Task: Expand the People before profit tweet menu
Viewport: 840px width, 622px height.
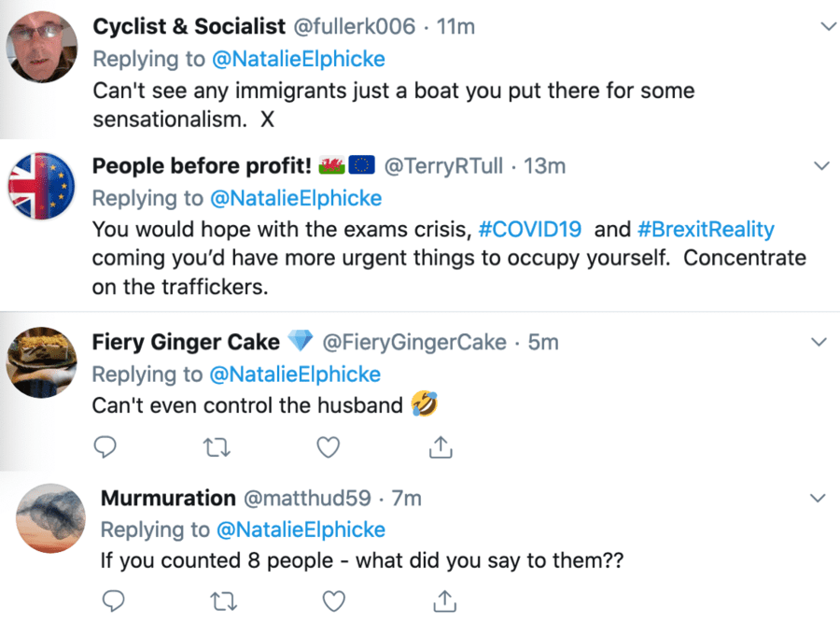Action: 822,166
